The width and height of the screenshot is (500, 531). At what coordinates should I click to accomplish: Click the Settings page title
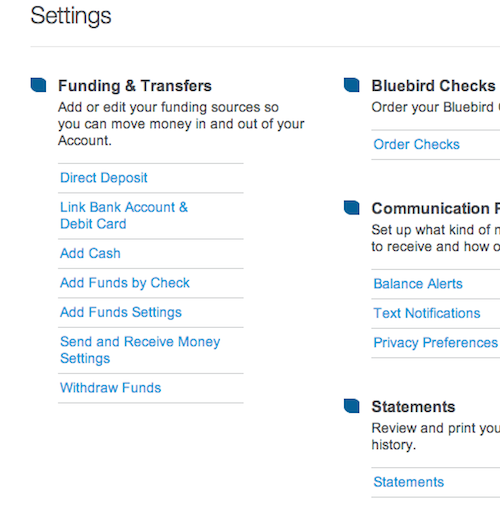pyautogui.click(x=71, y=16)
